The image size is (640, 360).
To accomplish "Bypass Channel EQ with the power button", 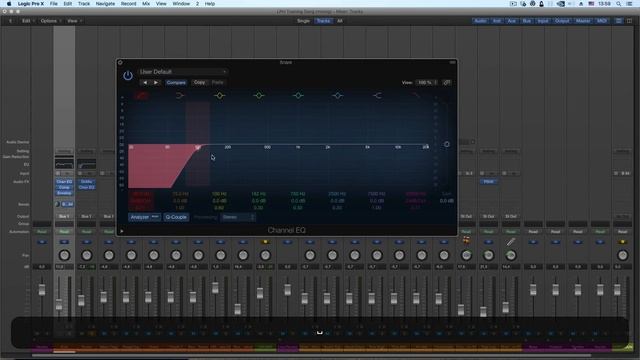I will [128, 76].
